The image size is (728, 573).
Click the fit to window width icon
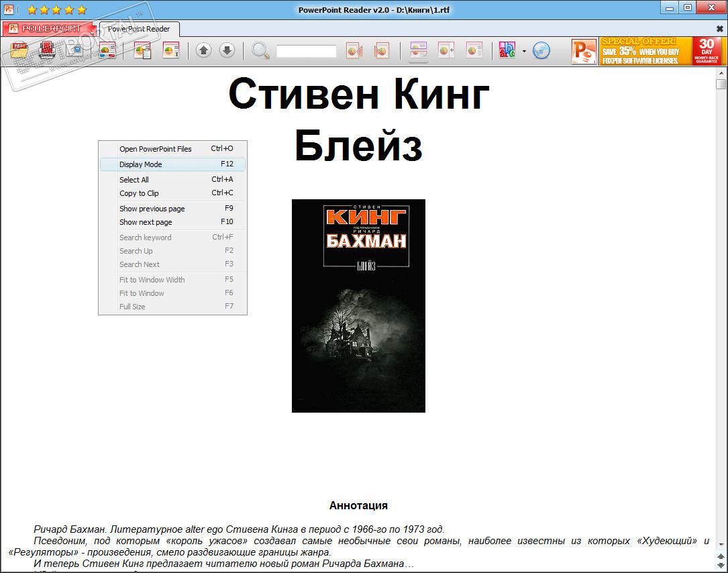pos(418,50)
